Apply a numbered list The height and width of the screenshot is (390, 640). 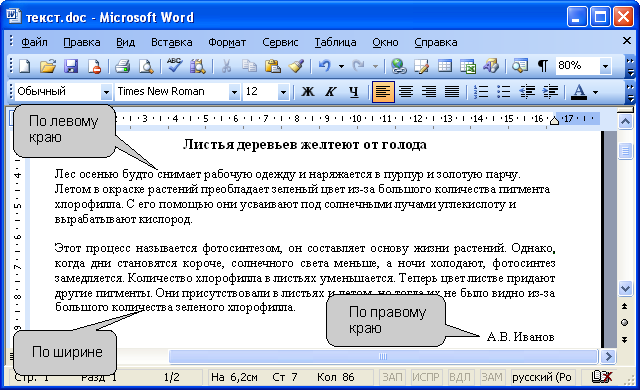tap(481, 92)
